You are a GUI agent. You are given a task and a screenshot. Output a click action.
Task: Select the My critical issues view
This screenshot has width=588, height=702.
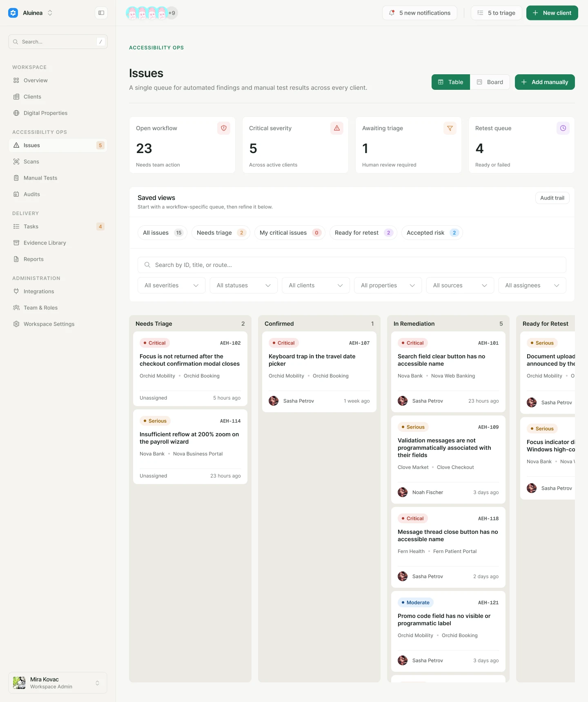click(290, 233)
